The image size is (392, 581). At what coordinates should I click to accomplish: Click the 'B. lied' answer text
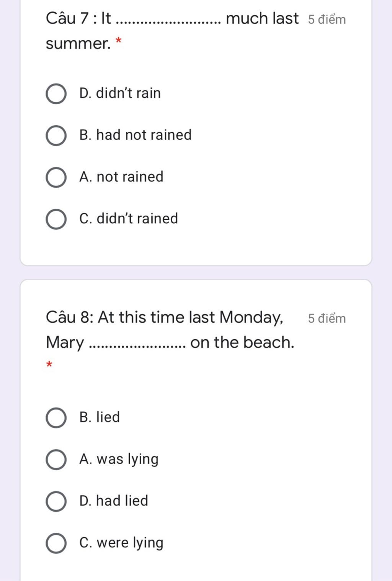[99, 417]
